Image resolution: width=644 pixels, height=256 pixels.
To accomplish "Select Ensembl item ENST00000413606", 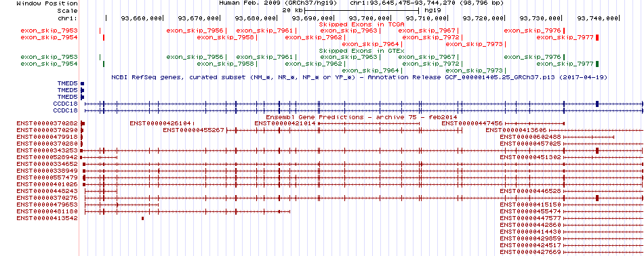I will point(517,130).
